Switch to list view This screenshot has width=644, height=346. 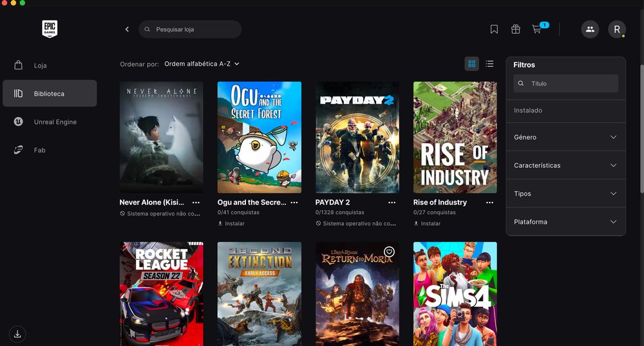[x=489, y=64]
